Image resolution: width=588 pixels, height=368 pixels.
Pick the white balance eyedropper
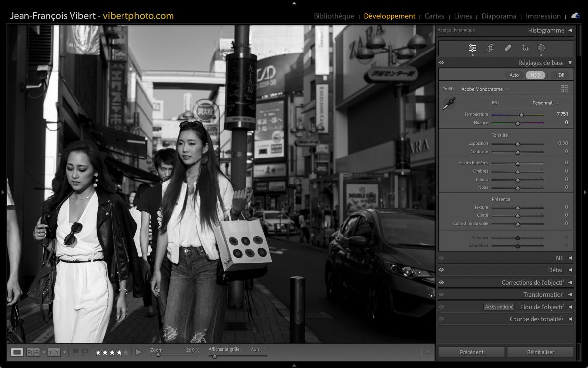pyautogui.click(x=449, y=104)
